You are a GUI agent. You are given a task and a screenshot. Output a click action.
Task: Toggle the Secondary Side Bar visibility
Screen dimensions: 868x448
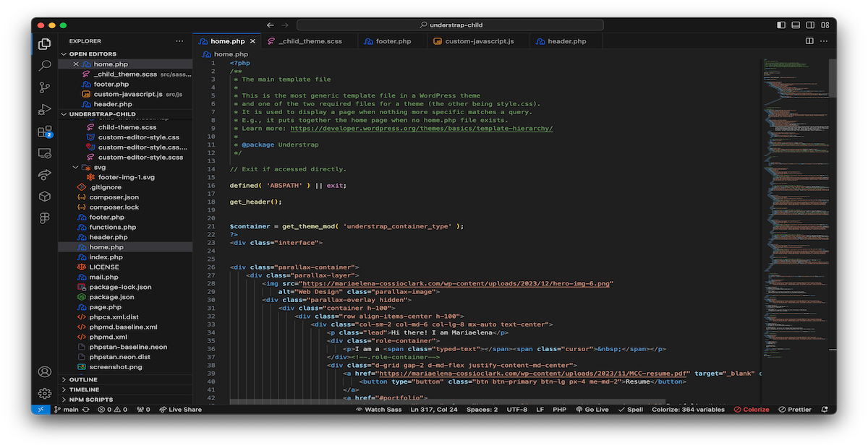point(809,25)
